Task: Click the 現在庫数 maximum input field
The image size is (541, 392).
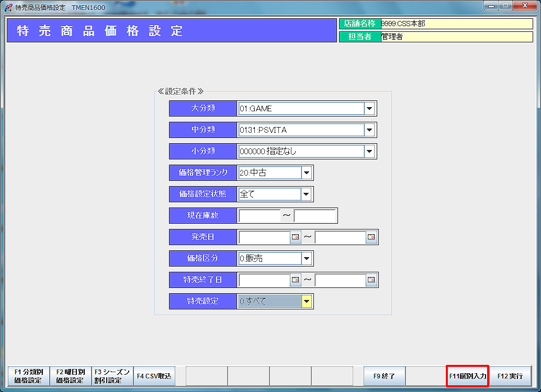Action: 315,215
